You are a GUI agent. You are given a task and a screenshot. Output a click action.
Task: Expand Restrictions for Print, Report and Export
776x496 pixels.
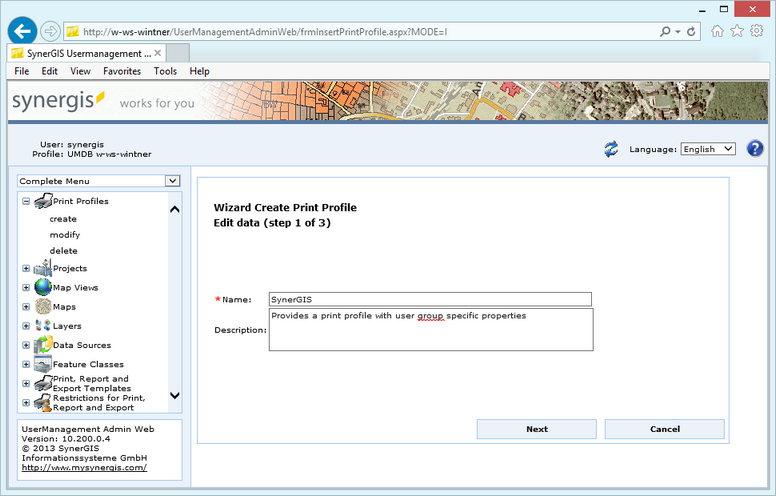pos(26,402)
